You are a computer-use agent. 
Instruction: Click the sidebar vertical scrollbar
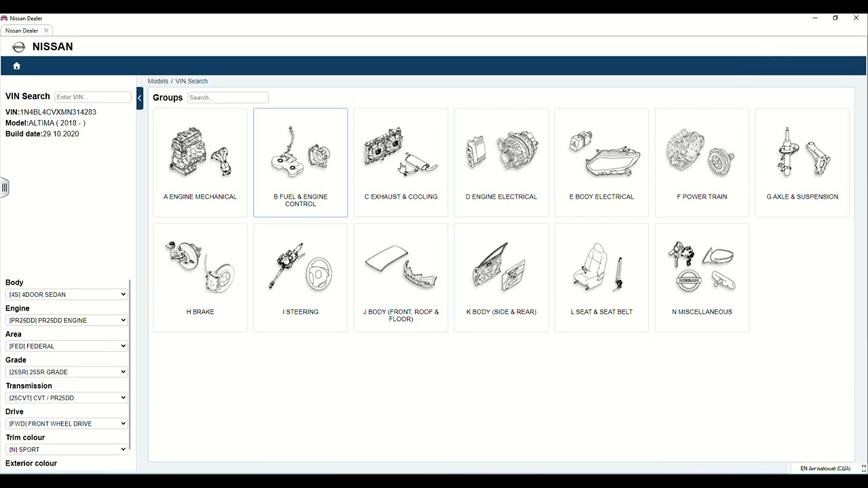[130, 365]
